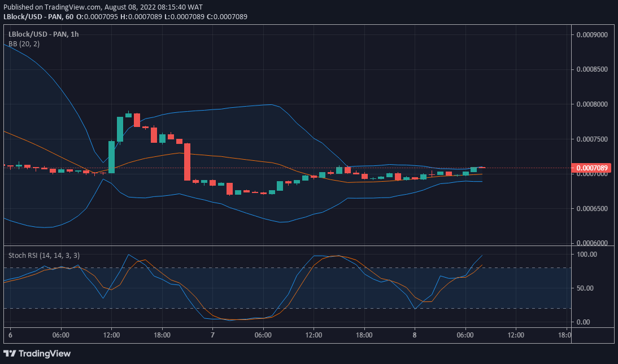Click the date label 6 on time axis
Viewport: 618px width, 364px height.
coord(10,335)
